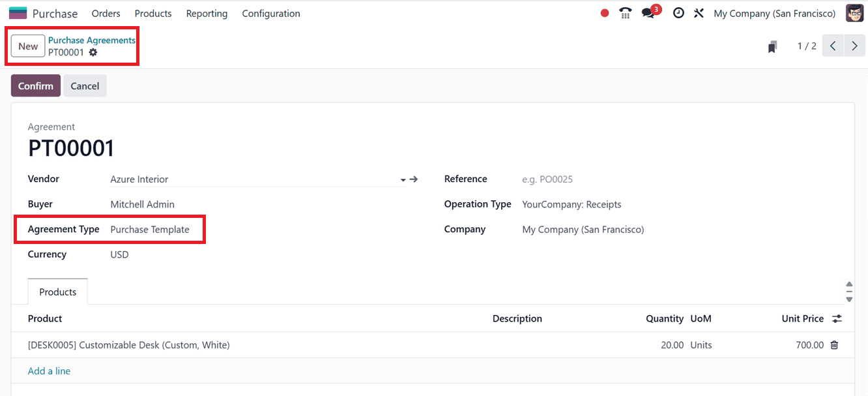Click the Reference input field
The height and width of the screenshot is (396, 868).
click(567, 179)
